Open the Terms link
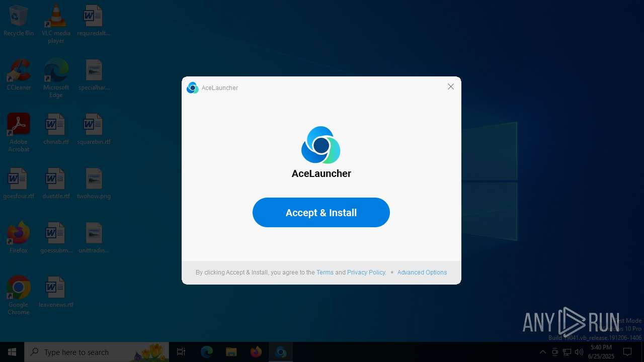644x362 pixels. [325, 273]
